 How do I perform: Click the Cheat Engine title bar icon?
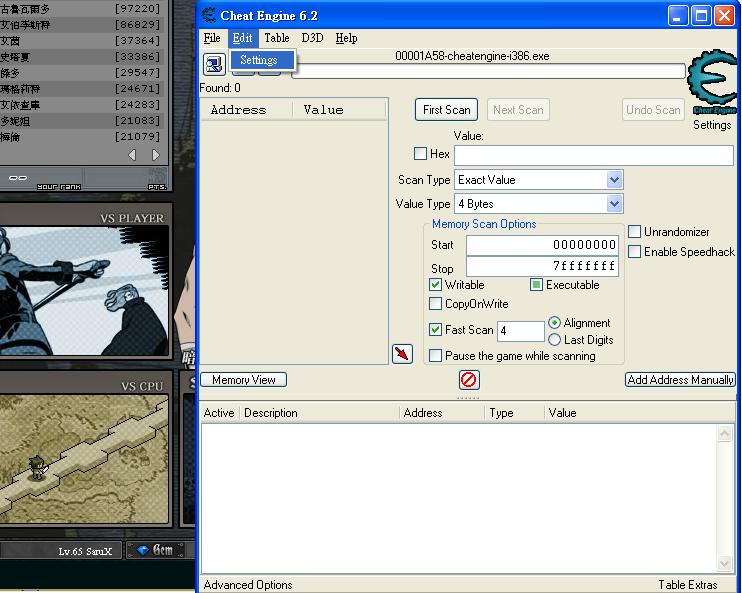point(209,14)
